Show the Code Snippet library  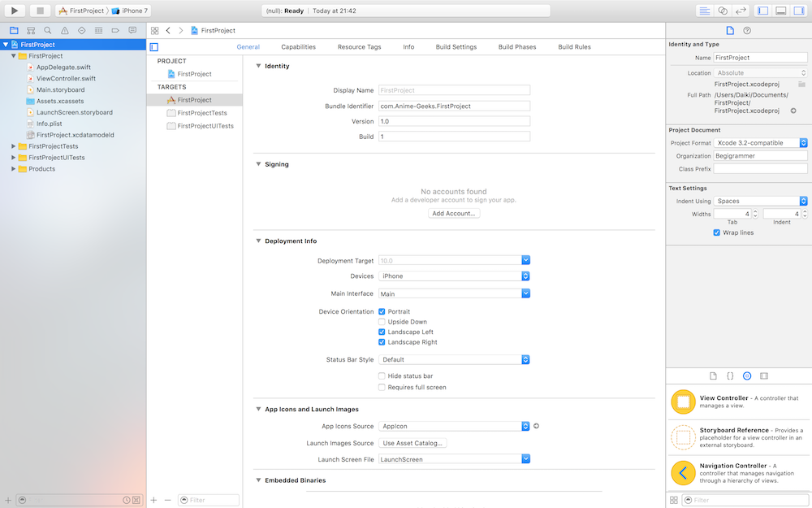(730, 376)
